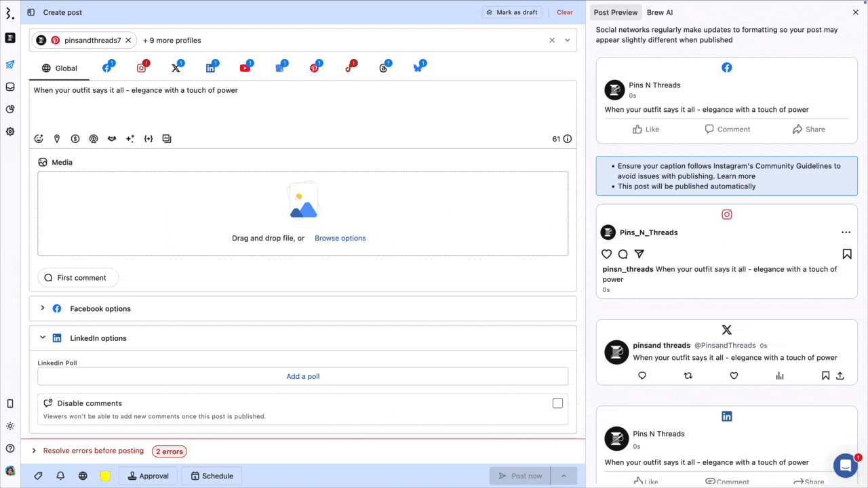Expand the Facebook options section
The image size is (868, 488).
tap(43, 308)
